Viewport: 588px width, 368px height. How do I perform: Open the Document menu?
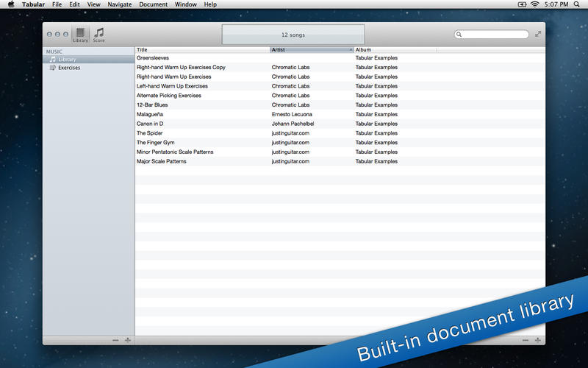coord(153,4)
